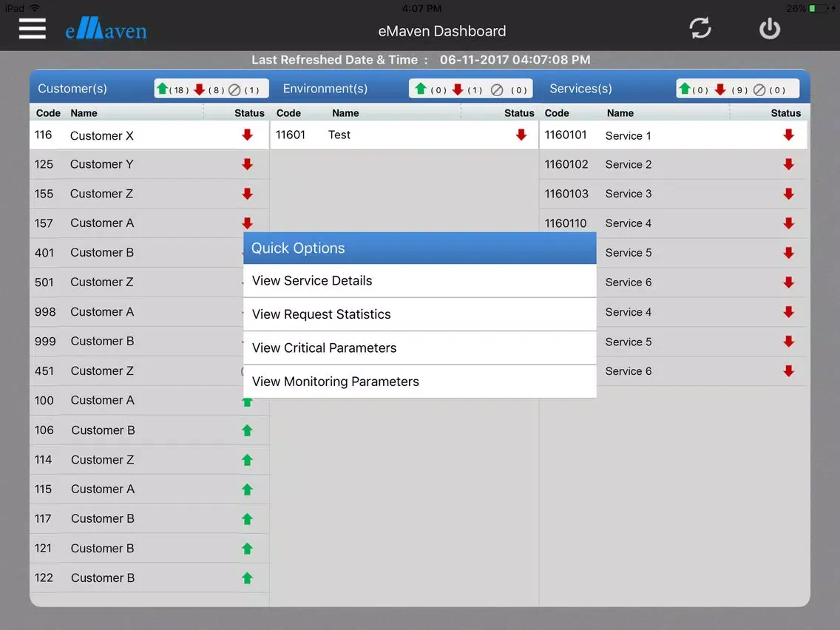Screen dimensions: 840x630
Task: Select View Monitoring Parameters
Action: coord(419,382)
